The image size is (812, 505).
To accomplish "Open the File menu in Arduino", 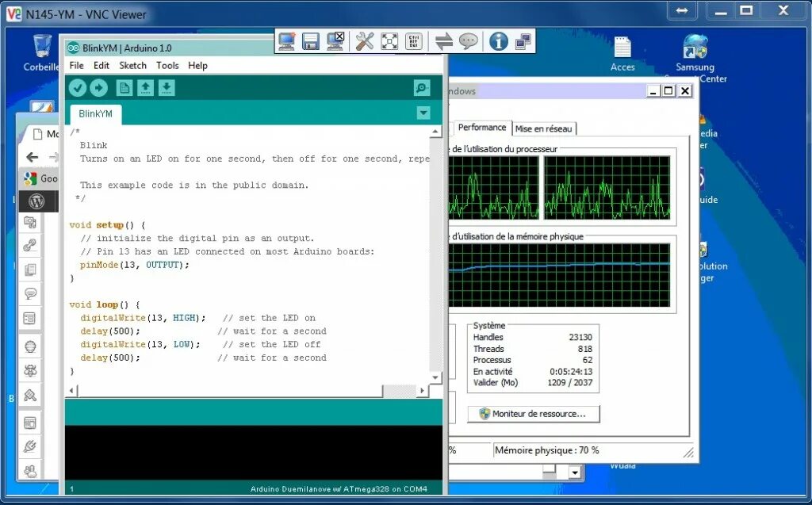I will (76, 65).
